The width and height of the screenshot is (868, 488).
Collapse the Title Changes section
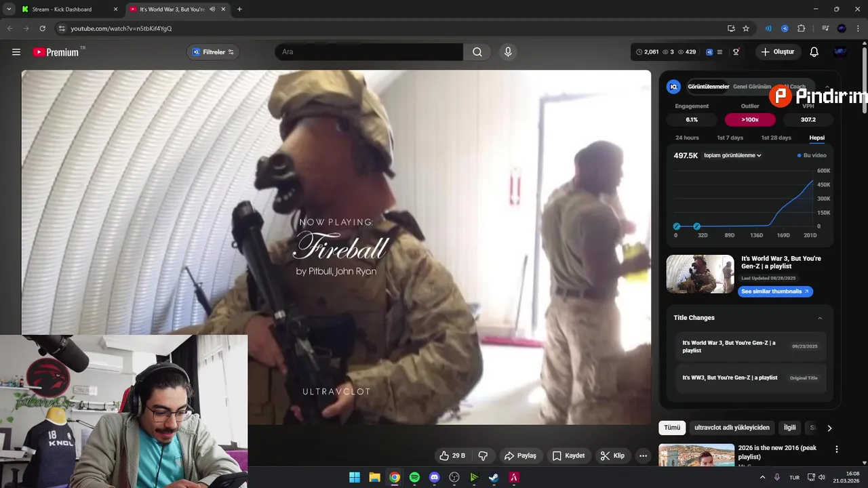(x=820, y=318)
